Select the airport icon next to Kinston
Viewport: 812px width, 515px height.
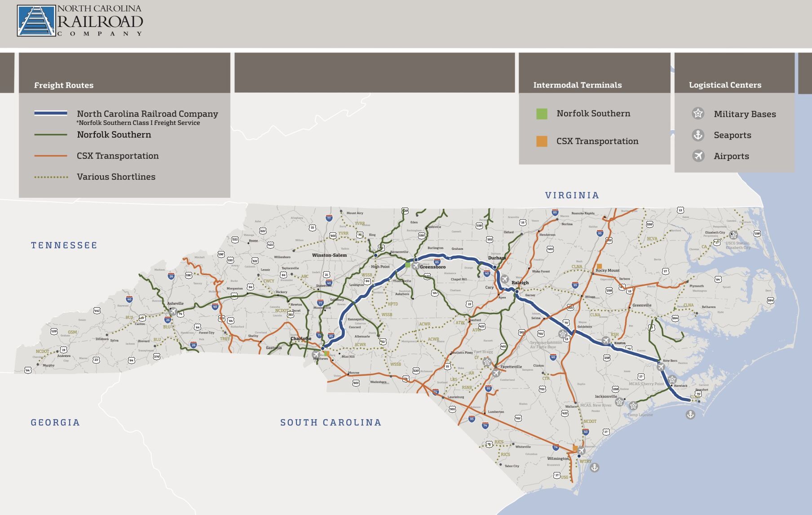point(605,341)
